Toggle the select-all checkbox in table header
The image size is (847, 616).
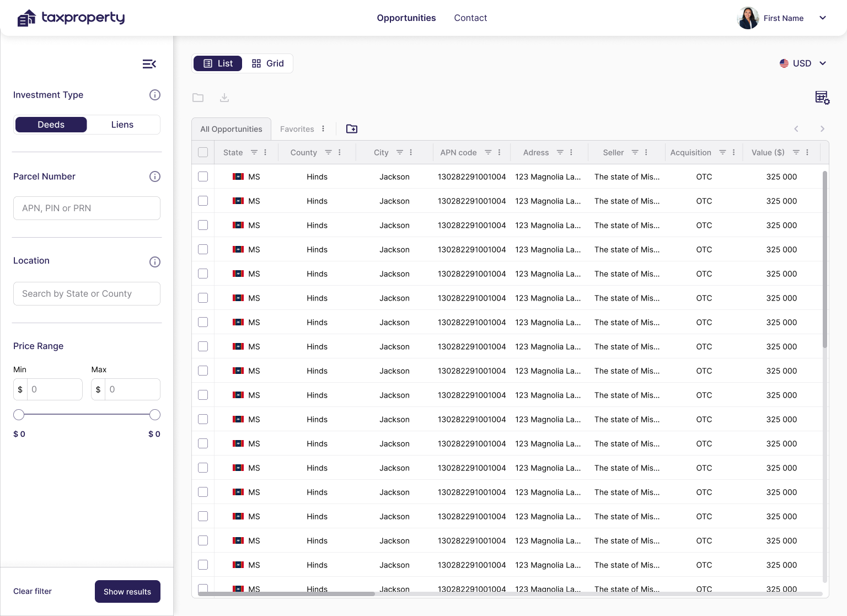[x=203, y=152]
